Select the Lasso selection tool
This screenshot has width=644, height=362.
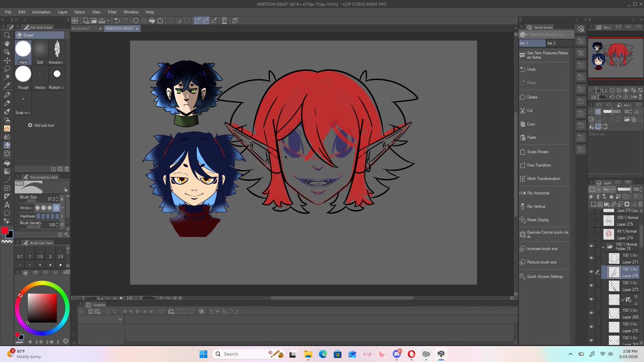click(x=7, y=69)
